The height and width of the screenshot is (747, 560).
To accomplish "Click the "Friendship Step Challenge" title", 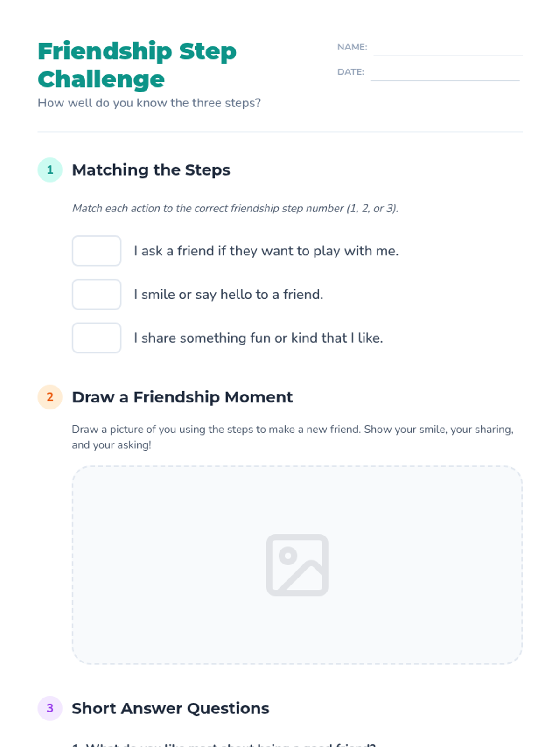I will tap(137, 65).
